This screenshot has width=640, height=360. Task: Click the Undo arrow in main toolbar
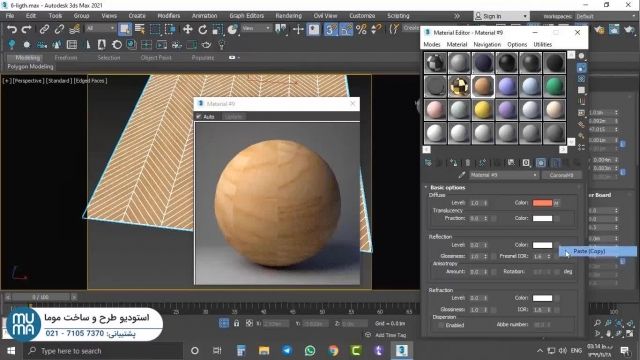coord(12,29)
